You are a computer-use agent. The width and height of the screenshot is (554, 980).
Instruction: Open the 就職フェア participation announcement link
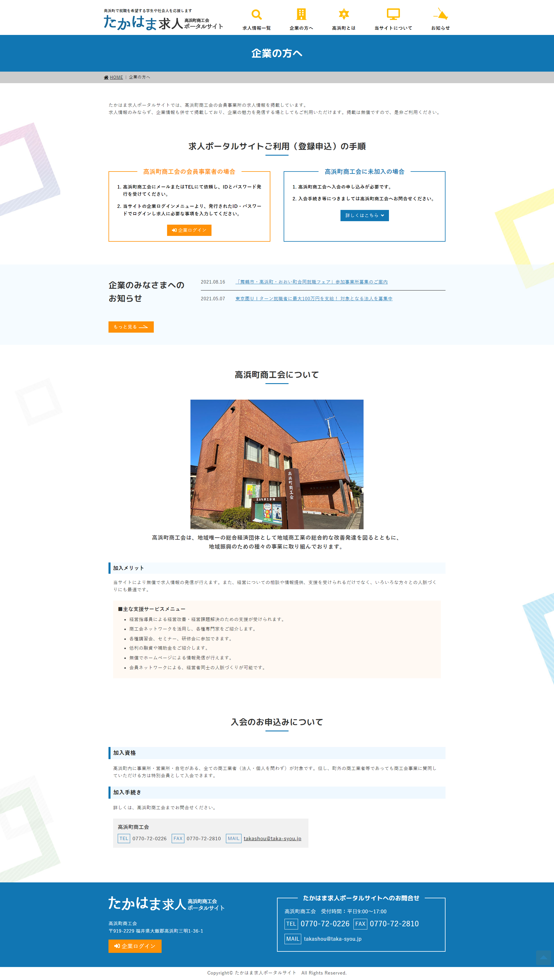[312, 282]
